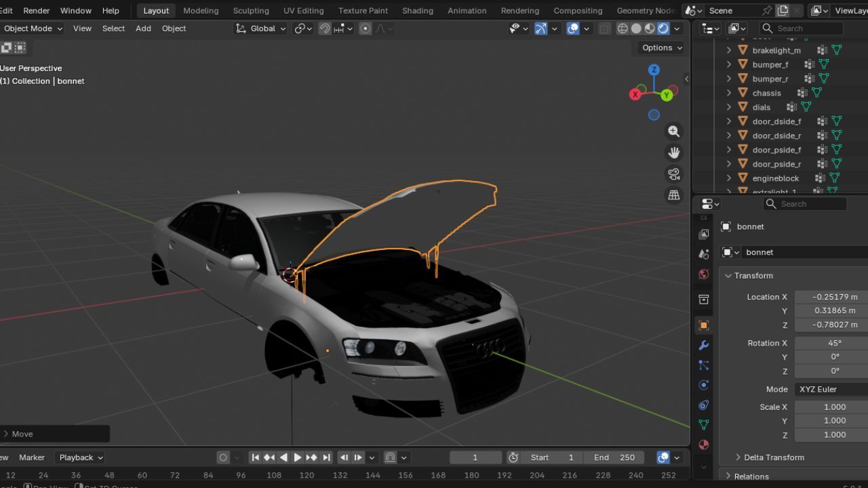Expand the Delta Transform section
Screen dimensions: 868x488
point(772,457)
